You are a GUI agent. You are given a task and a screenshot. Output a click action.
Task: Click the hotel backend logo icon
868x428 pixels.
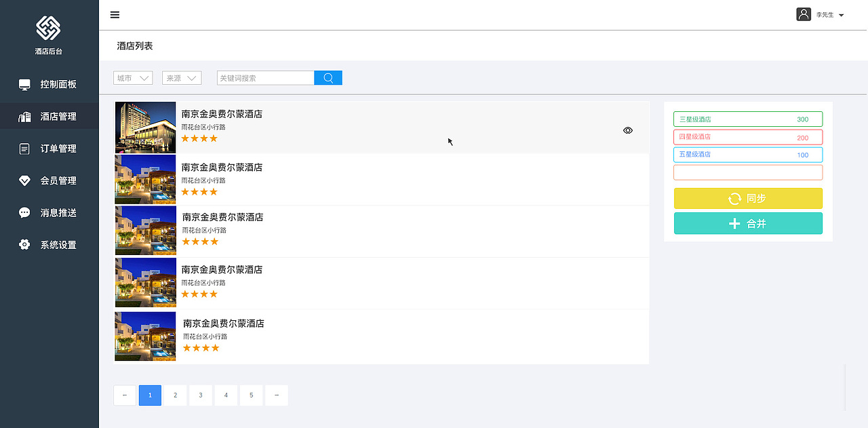click(x=48, y=28)
